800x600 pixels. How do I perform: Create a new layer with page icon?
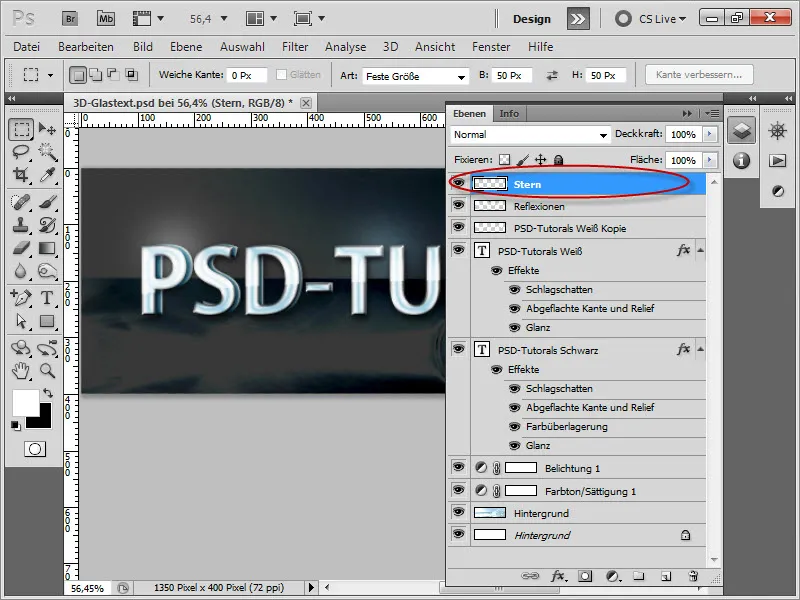click(x=666, y=576)
